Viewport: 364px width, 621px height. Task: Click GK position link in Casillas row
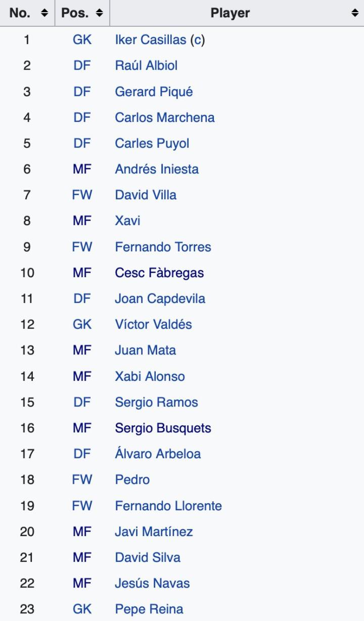[82, 40]
